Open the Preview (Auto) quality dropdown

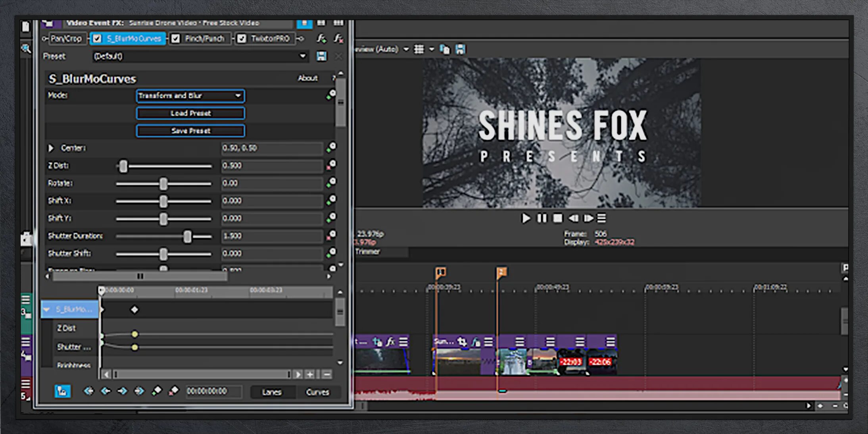coord(406,49)
